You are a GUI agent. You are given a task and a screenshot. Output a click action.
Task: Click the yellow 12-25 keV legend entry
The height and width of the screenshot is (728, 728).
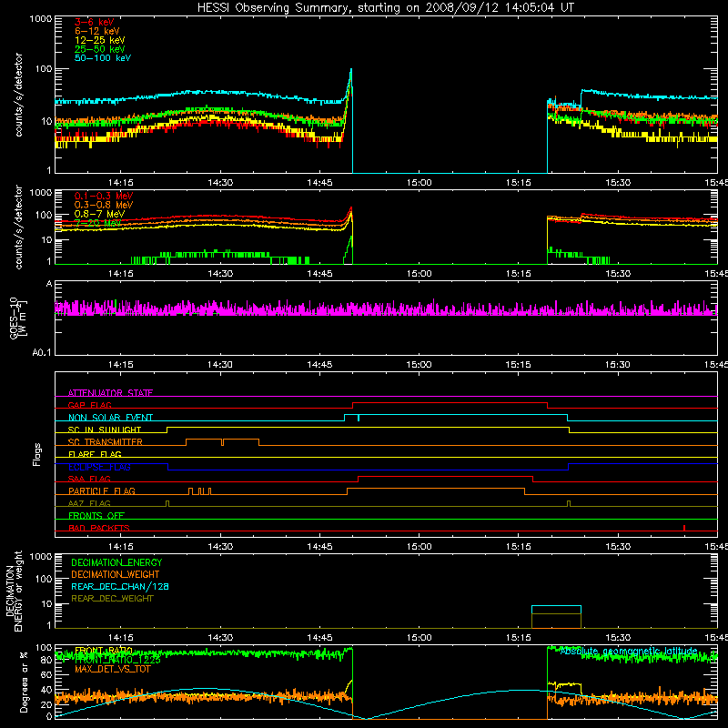coord(100,40)
